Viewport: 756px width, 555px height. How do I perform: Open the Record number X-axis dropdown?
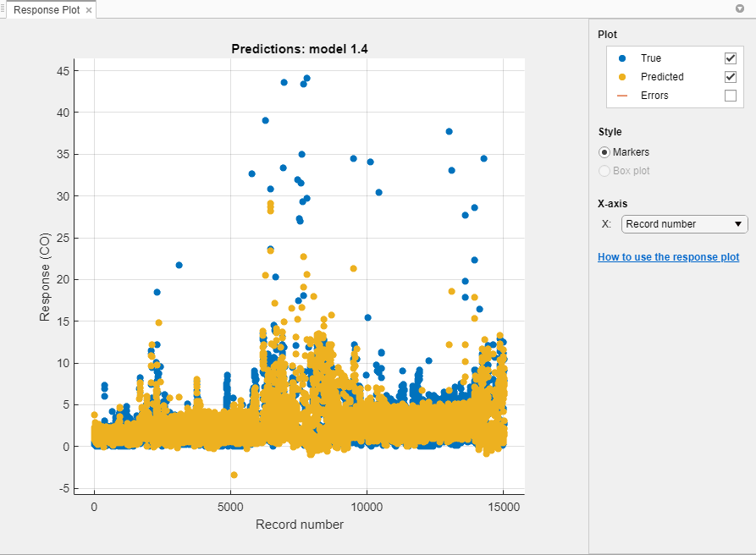point(684,224)
